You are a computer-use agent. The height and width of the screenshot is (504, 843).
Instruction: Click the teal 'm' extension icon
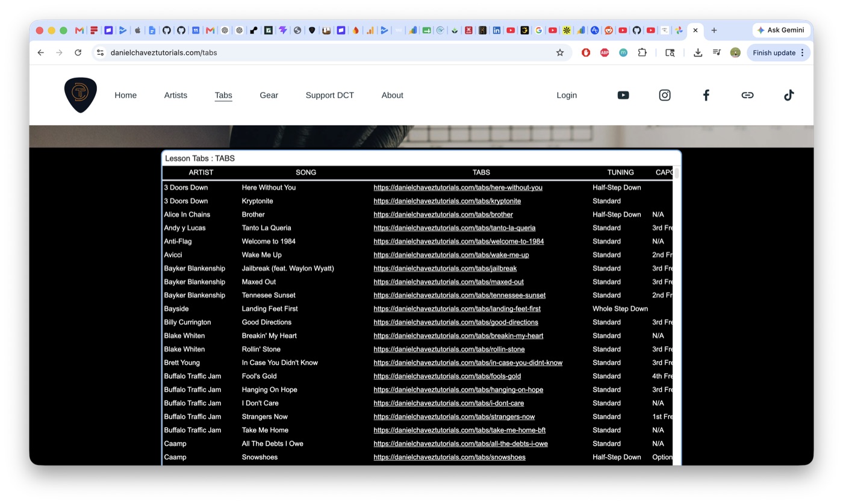(x=623, y=52)
